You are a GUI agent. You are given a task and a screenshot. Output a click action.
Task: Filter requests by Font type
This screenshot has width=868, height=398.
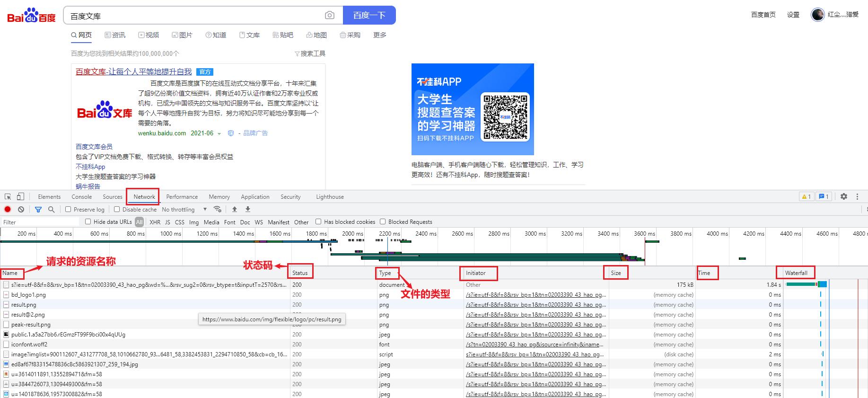point(230,222)
